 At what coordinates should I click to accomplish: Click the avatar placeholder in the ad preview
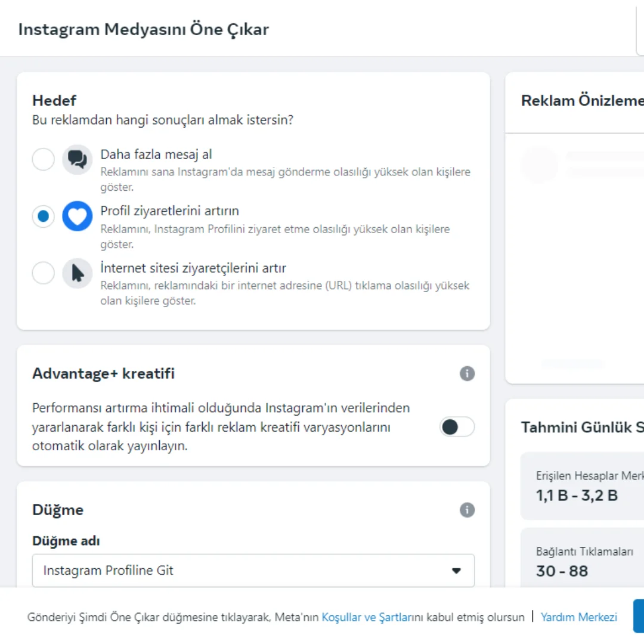coord(540,165)
